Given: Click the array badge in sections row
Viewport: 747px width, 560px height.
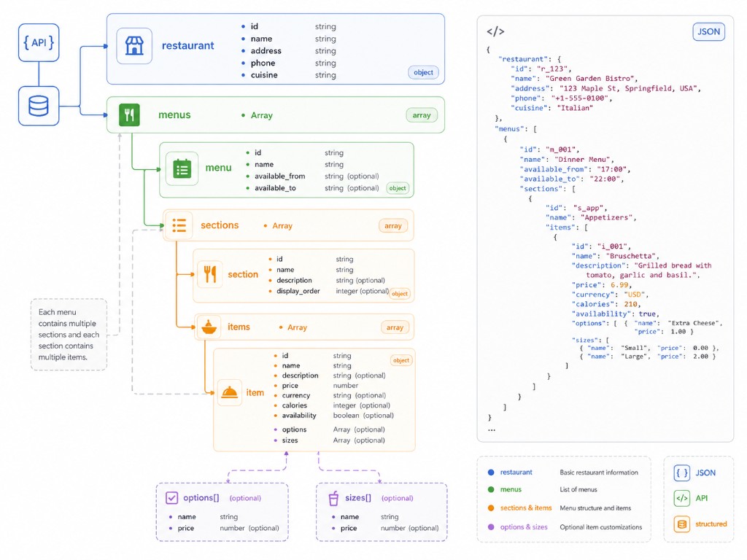Looking at the screenshot, I should point(393,226).
